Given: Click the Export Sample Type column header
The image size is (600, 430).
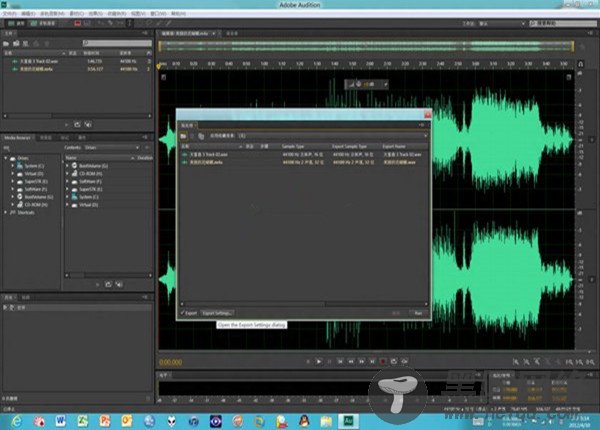Looking at the screenshot, I should pos(349,147).
